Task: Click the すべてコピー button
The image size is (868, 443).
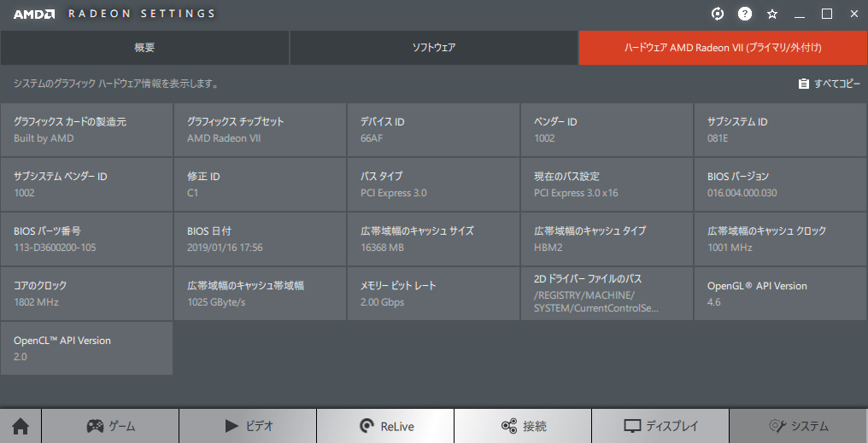Action: 830,84
